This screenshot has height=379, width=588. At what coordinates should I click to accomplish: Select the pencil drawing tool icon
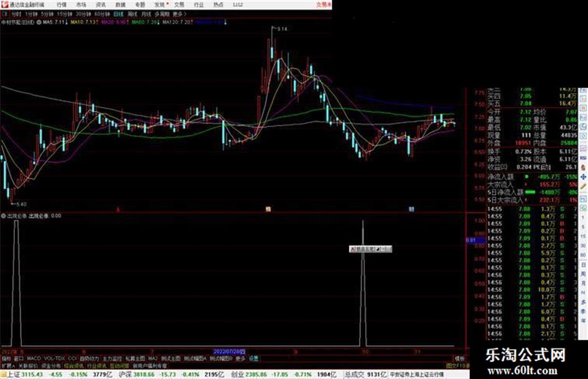[x=583, y=186]
